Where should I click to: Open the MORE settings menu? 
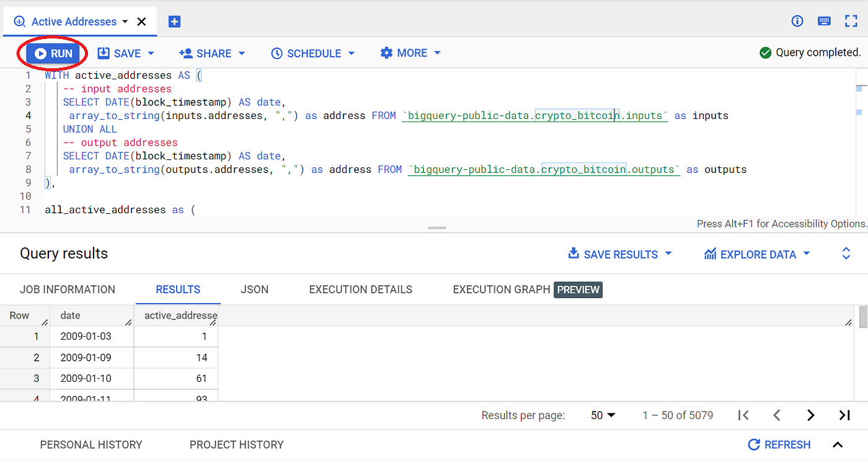[404, 53]
